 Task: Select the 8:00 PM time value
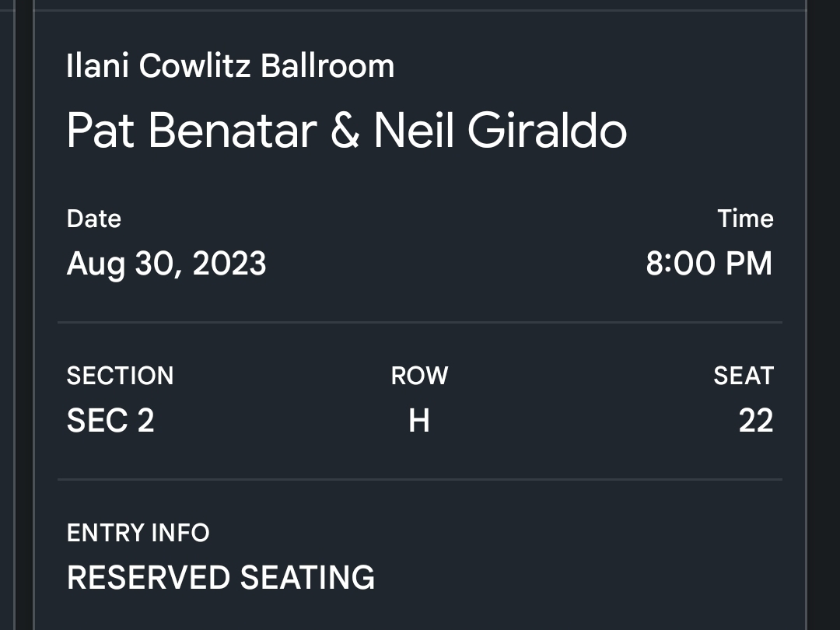pos(709,264)
